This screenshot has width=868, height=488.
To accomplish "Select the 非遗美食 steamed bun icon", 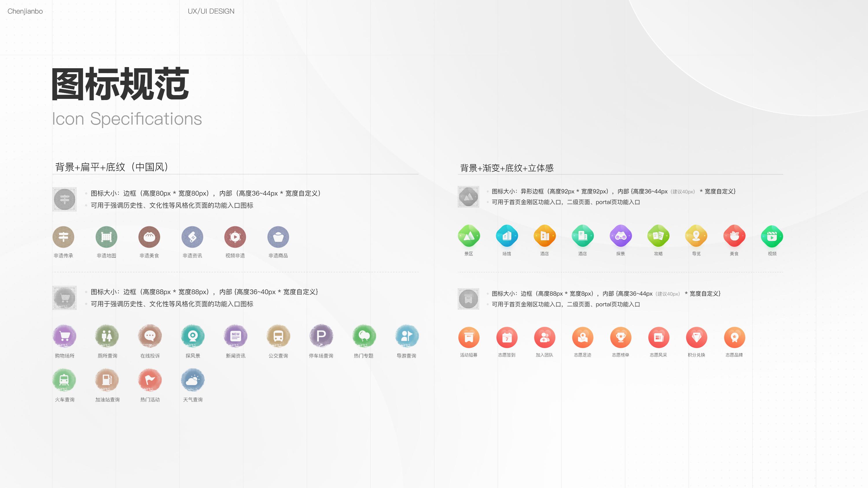I will click(x=149, y=237).
